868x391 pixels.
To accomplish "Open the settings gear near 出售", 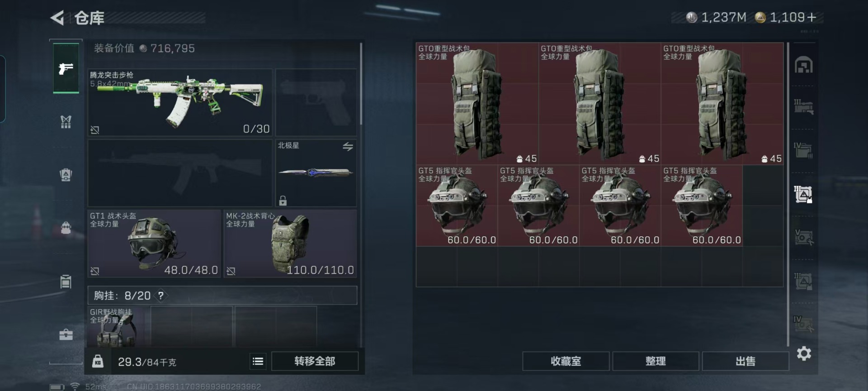I will pyautogui.click(x=804, y=353).
